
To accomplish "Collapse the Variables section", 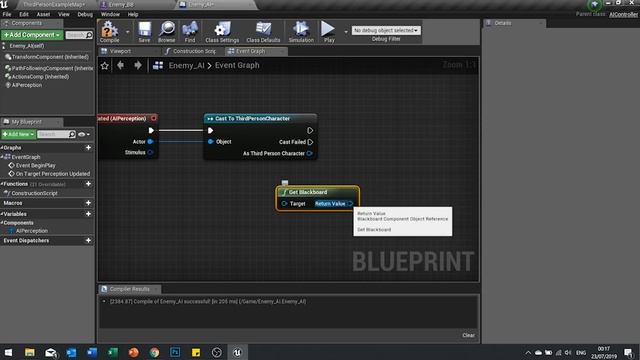I will (2, 214).
